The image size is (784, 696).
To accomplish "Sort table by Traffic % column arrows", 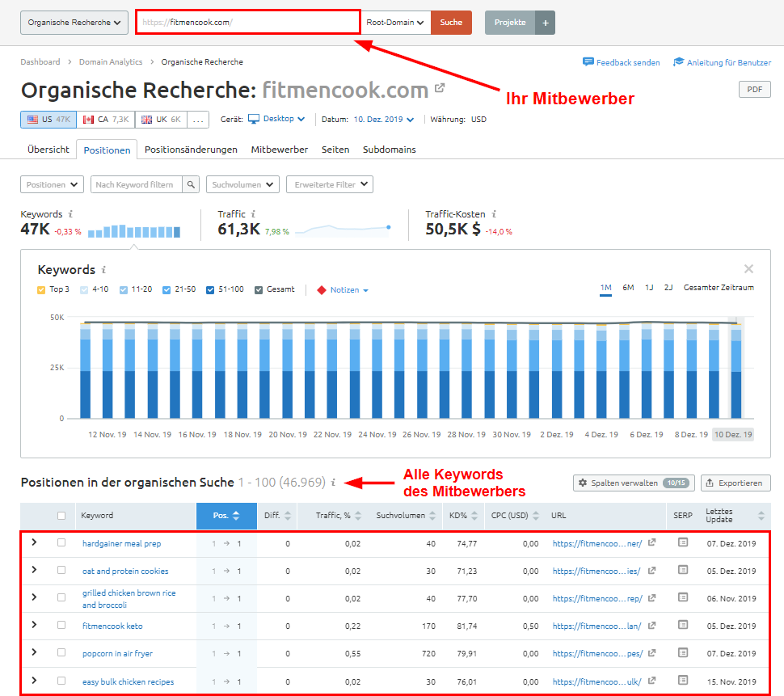I will (358, 516).
